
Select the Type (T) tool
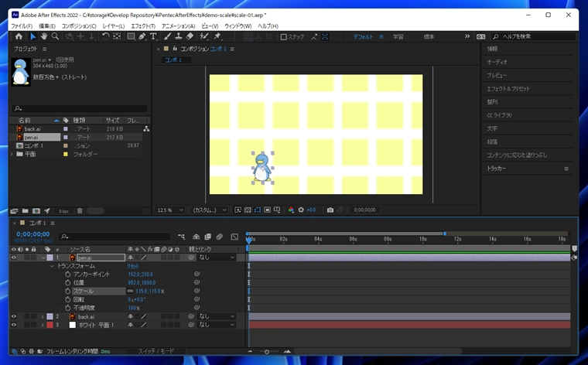pyautogui.click(x=153, y=36)
